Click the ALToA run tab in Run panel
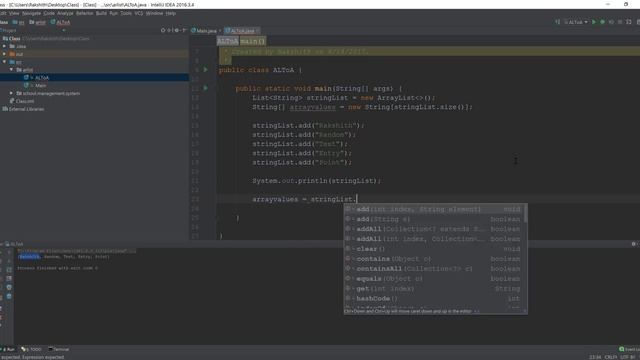This screenshot has width=640, height=360. point(15,244)
